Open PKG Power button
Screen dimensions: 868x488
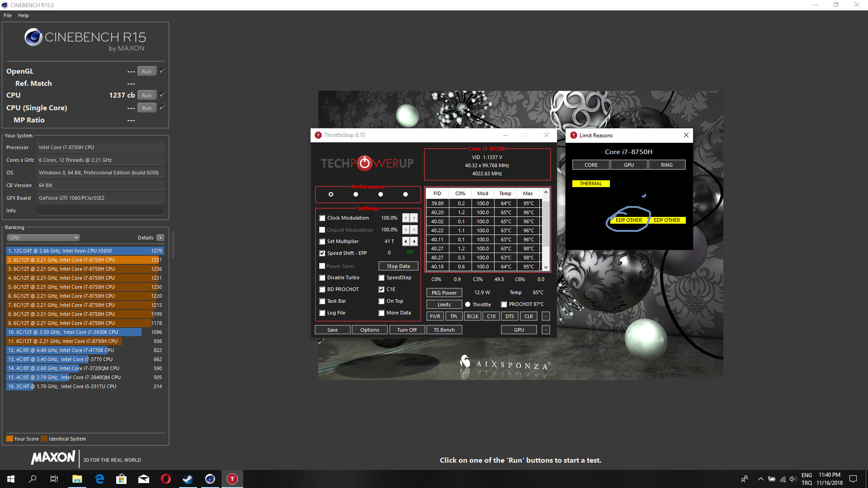click(x=444, y=293)
